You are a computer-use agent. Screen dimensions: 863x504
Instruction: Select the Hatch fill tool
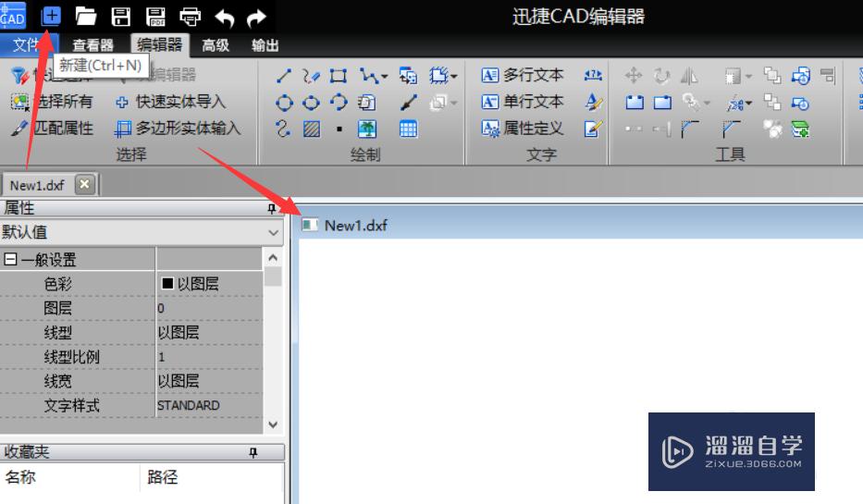coord(312,129)
